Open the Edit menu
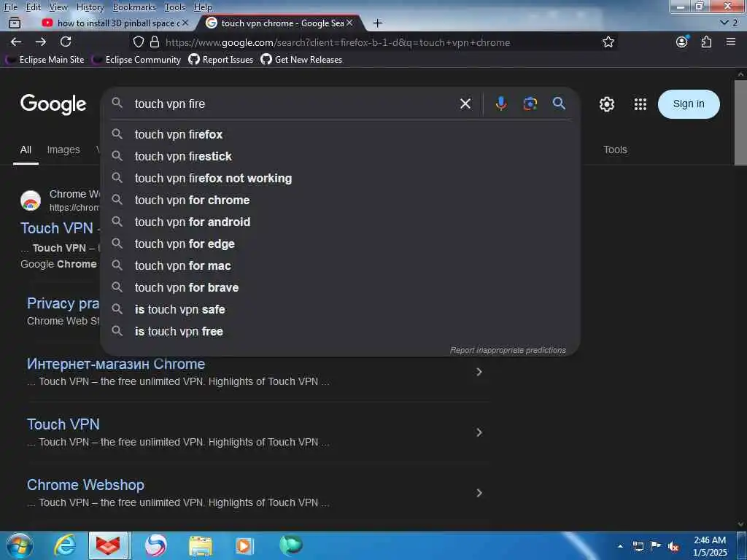The height and width of the screenshot is (560, 747). click(34, 7)
